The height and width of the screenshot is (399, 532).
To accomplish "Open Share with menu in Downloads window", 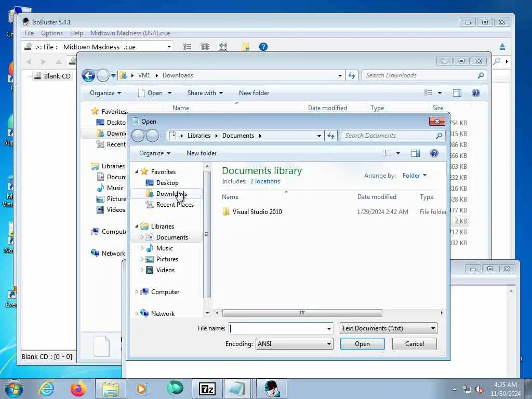I will [x=205, y=93].
